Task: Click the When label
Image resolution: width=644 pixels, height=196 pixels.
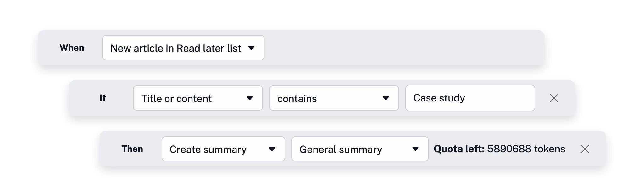Action: 72,48
